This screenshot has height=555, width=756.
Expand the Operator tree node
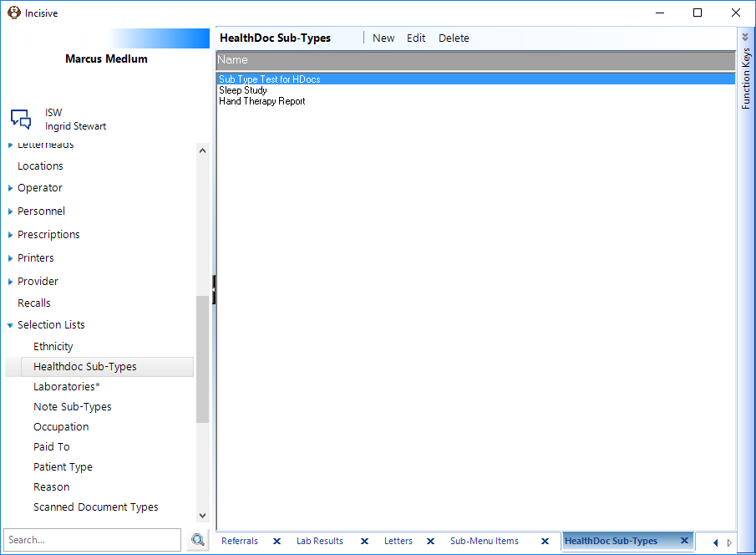pyautogui.click(x=10, y=188)
